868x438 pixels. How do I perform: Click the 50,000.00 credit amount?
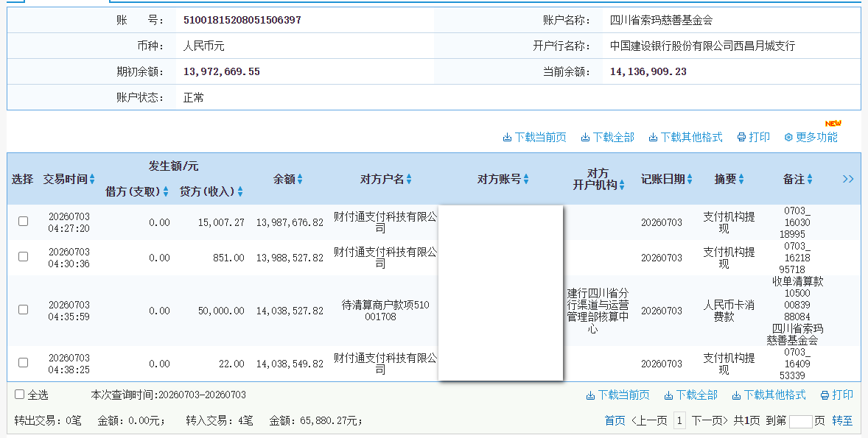coord(222,311)
